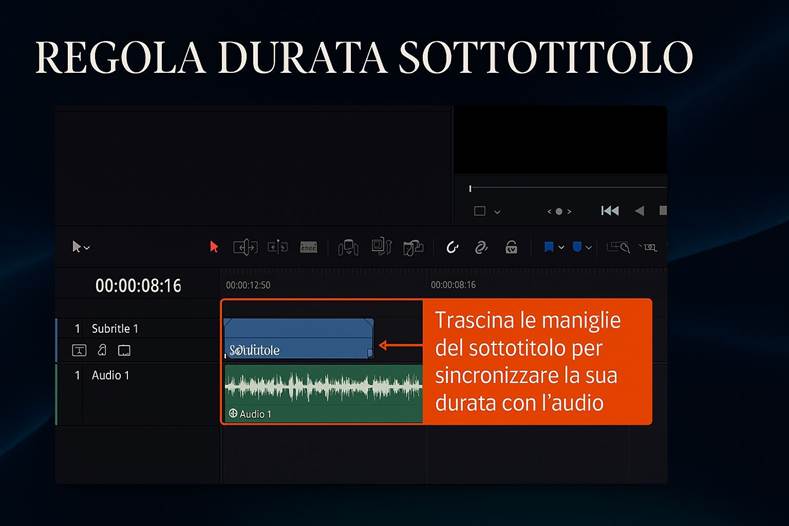Click the viewer transform overlay square icon
Screen dimensions: 789x526
tap(480, 211)
